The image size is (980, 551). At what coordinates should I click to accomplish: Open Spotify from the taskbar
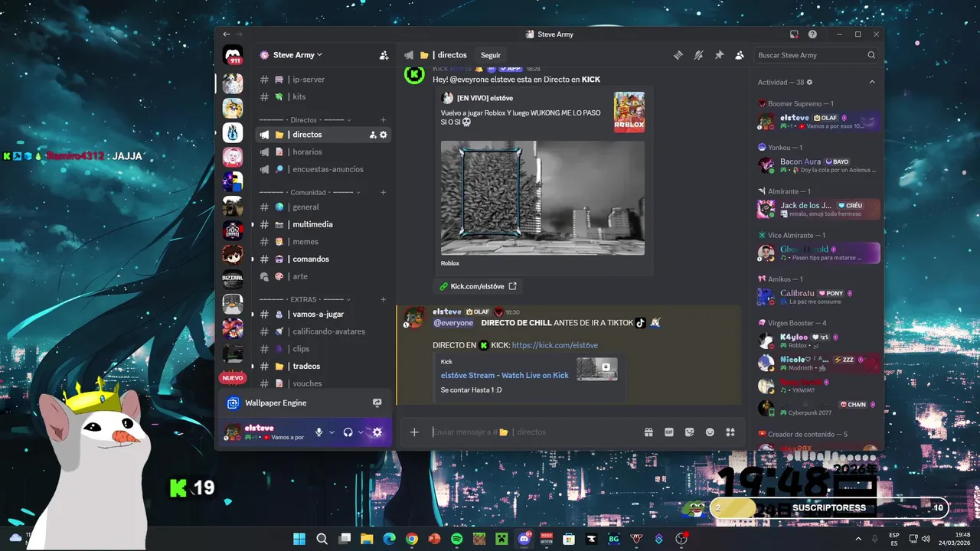pyautogui.click(x=456, y=539)
